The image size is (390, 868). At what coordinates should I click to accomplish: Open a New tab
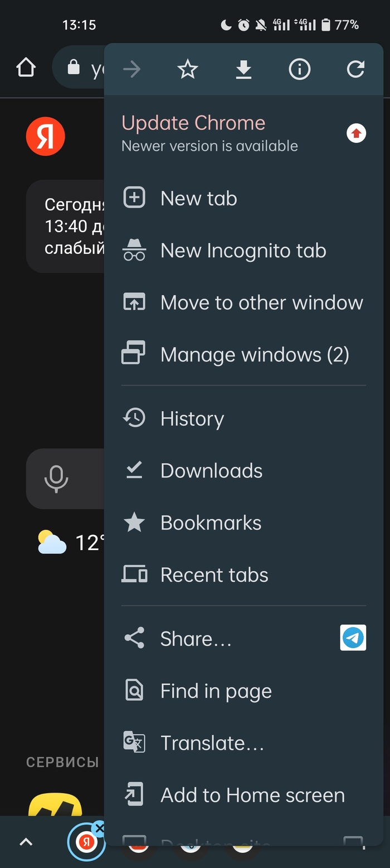(198, 199)
